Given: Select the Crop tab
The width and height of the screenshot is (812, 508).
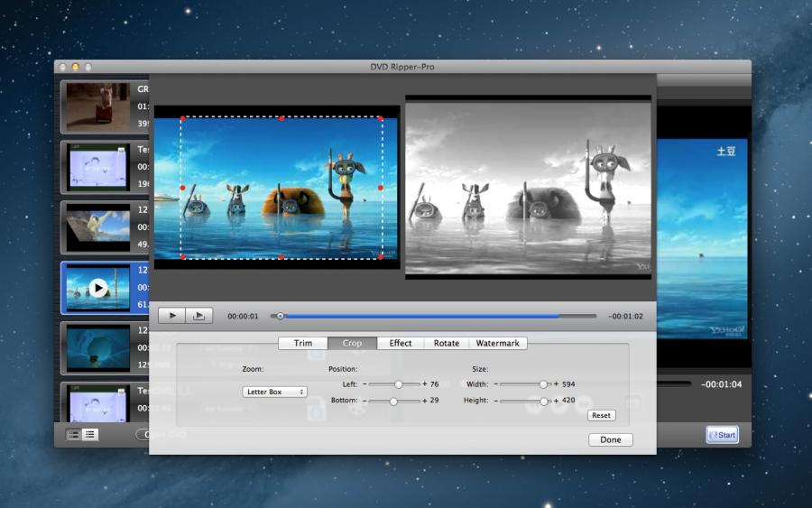Looking at the screenshot, I should click(352, 343).
